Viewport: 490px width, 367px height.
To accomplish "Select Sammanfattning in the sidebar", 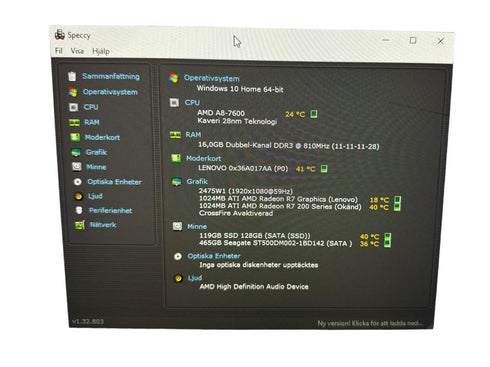I will click(x=111, y=76).
